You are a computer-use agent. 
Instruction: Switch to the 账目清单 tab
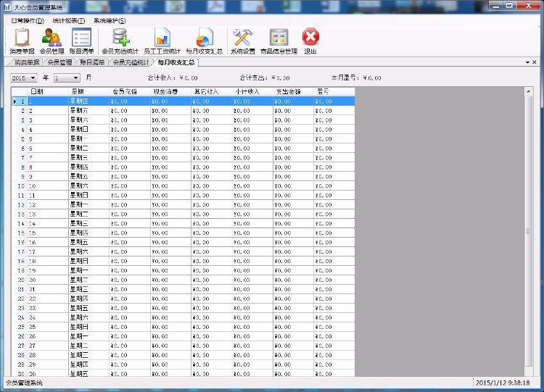click(x=92, y=62)
